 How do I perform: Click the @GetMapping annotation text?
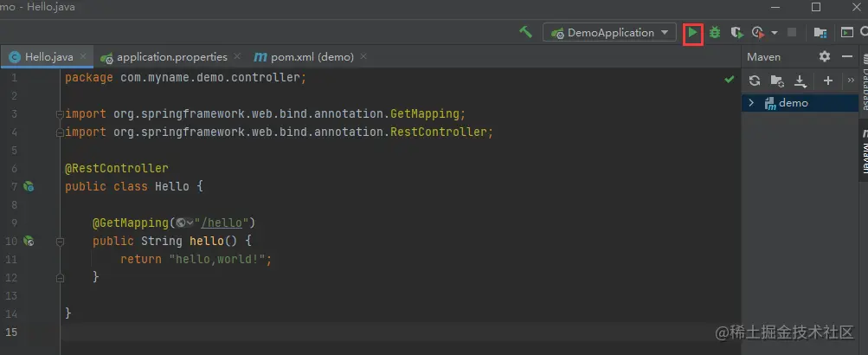pos(131,223)
